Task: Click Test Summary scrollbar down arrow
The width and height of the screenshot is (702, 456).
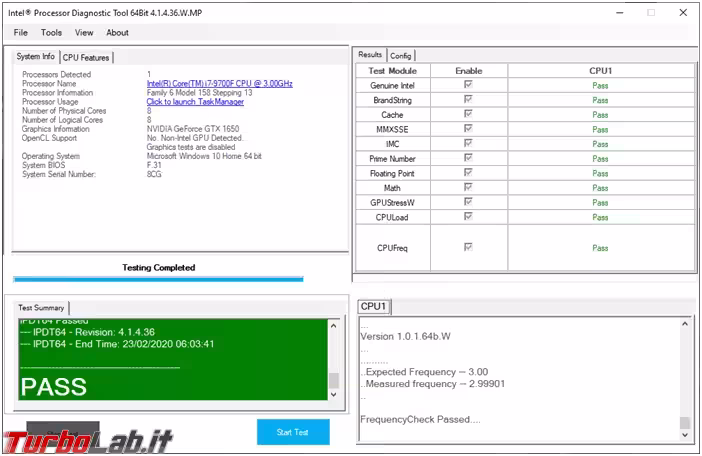Action: click(x=334, y=394)
